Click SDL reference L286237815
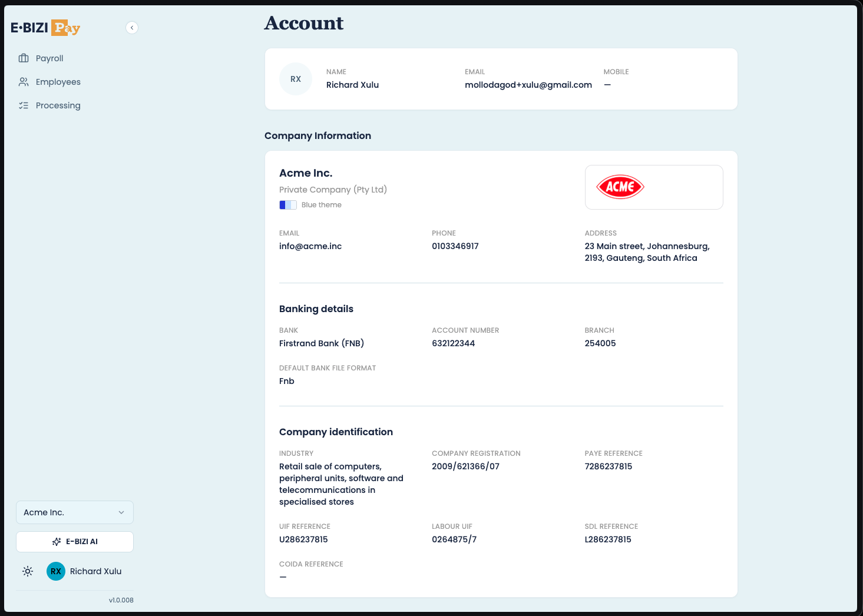This screenshot has width=863, height=616. point(608,539)
